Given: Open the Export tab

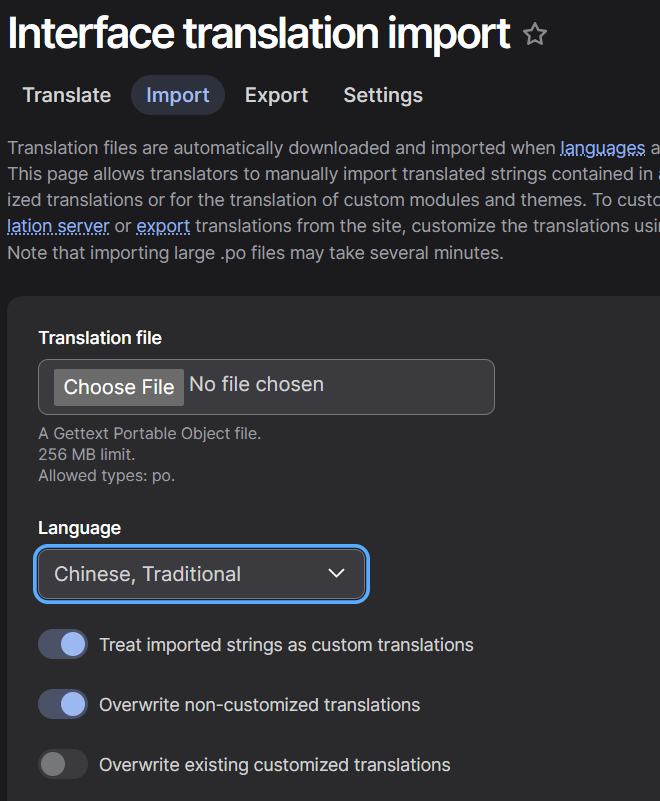Looking at the screenshot, I should pyautogui.click(x=276, y=95).
